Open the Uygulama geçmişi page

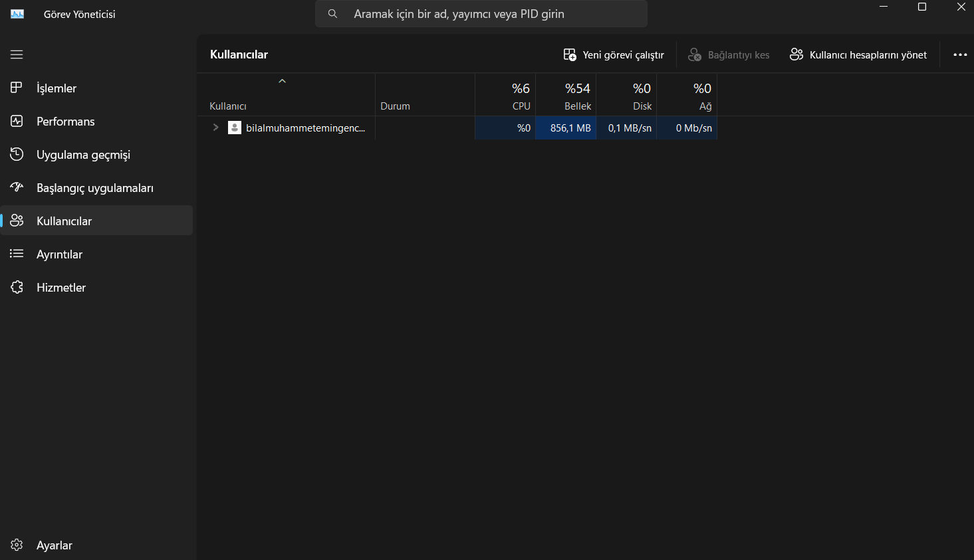pyautogui.click(x=96, y=154)
